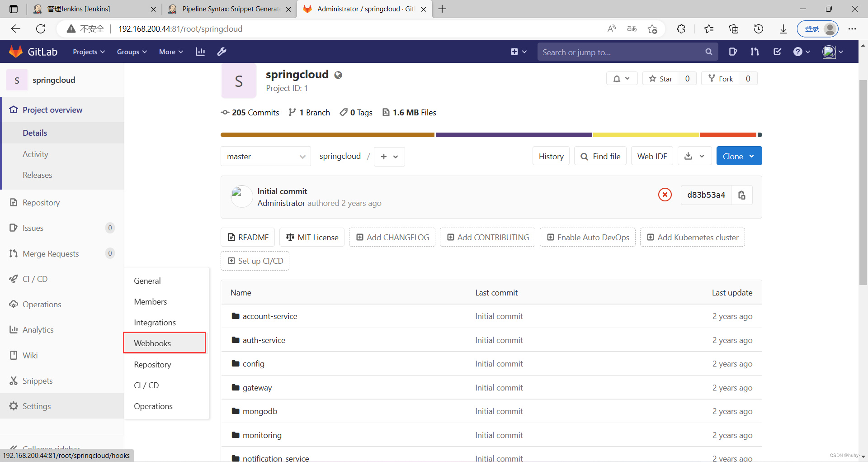This screenshot has height=462, width=868.
Task: Open Merge Requests in sidebar
Action: [x=50, y=253]
